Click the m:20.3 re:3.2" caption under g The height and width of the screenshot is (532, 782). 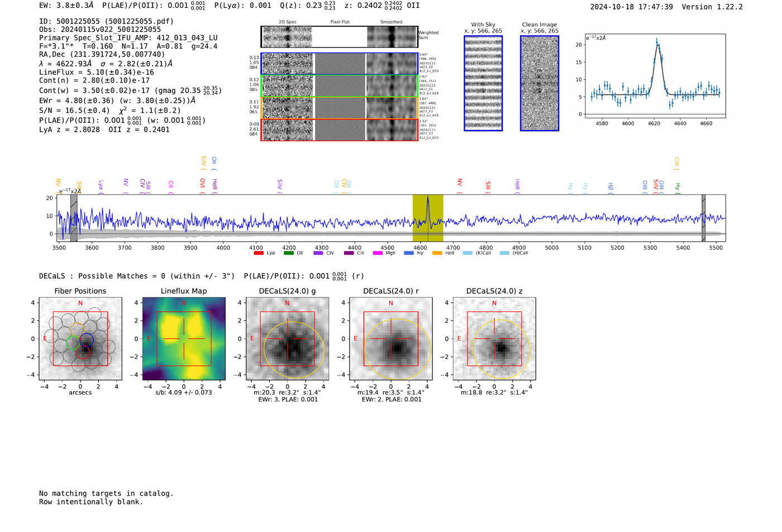point(287,392)
